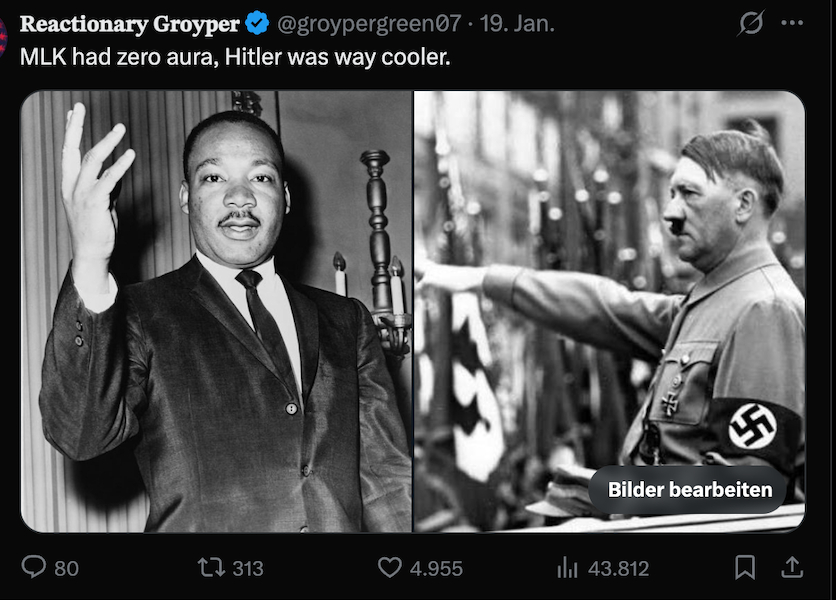Click the repost count 313
Screen dimensions: 836x600
tap(247, 568)
